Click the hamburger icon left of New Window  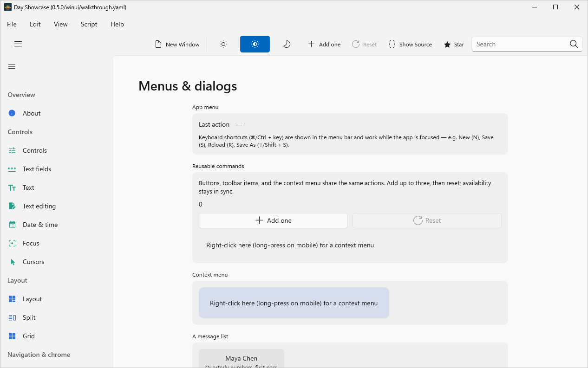tap(18, 44)
